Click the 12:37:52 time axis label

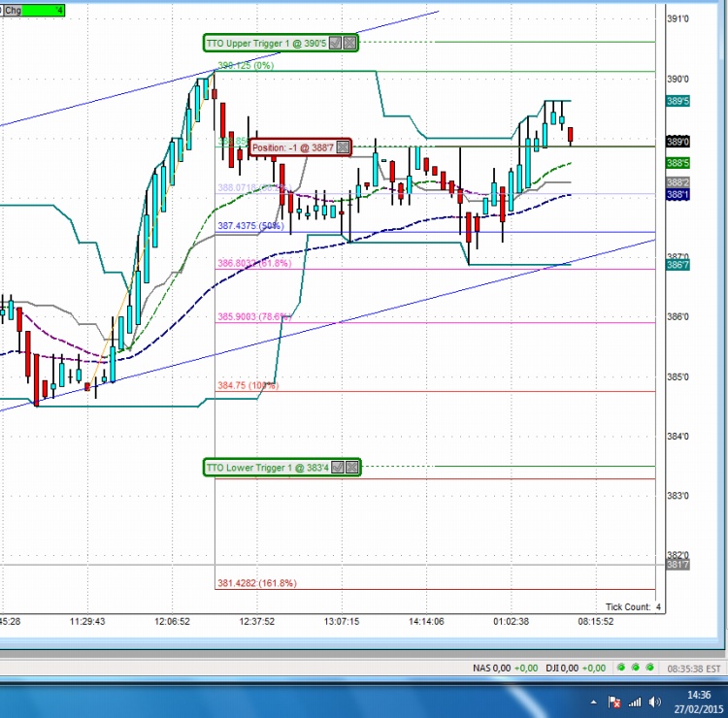pyautogui.click(x=257, y=621)
